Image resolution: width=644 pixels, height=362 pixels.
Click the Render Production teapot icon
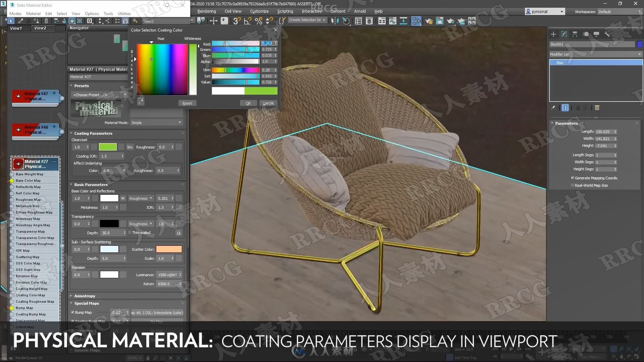450,21
